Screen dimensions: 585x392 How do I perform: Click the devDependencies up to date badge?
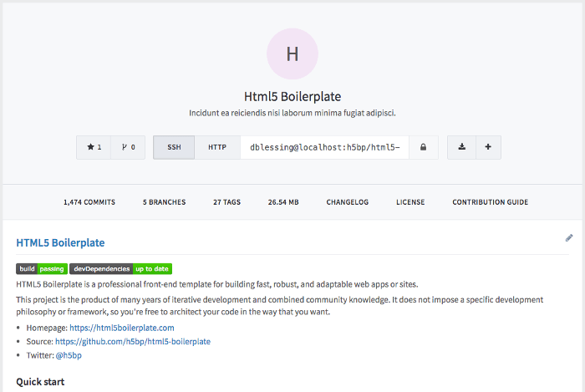coord(121,269)
